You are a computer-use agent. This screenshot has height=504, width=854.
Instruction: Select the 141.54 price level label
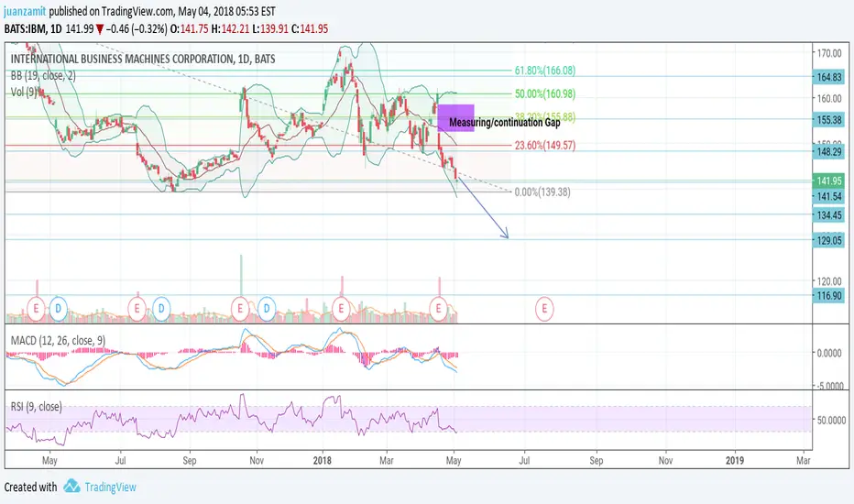coord(829,196)
